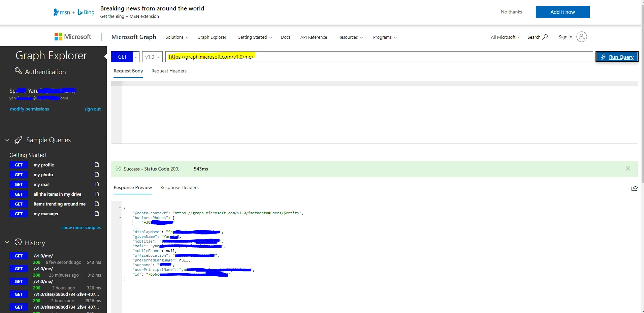The width and height of the screenshot is (644, 313).
Task: Click the success checkmark icon
Action: click(x=118, y=168)
